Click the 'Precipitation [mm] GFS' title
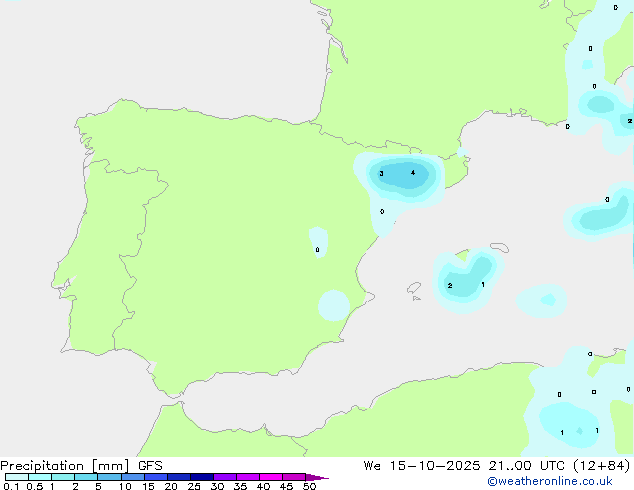This screenshot has height=490, width=634. pos(81,466)
